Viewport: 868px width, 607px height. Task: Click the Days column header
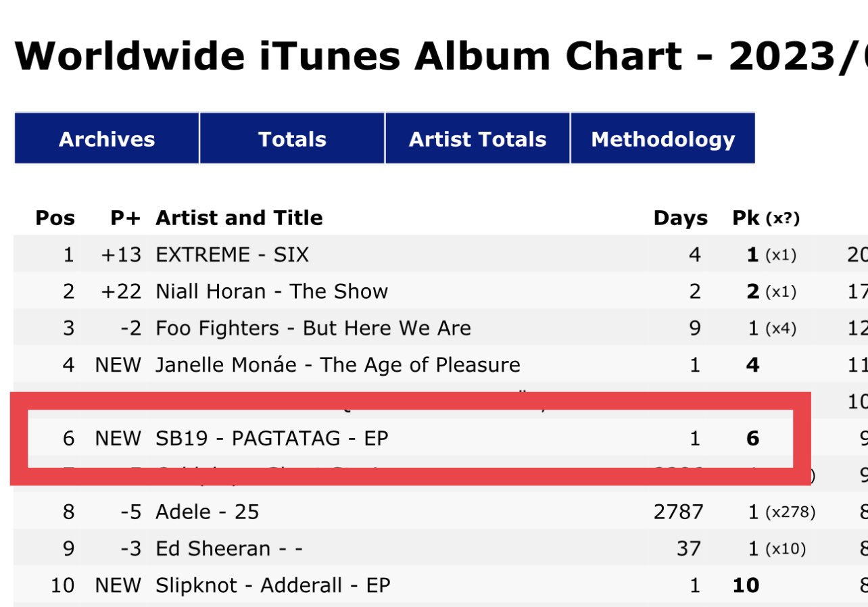(680, 218)
